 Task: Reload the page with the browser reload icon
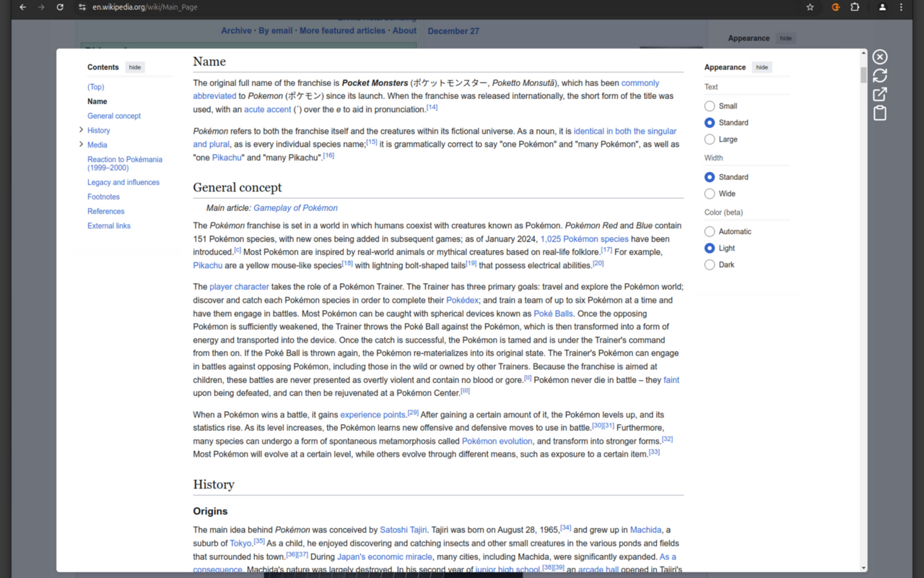pos(60,7)
